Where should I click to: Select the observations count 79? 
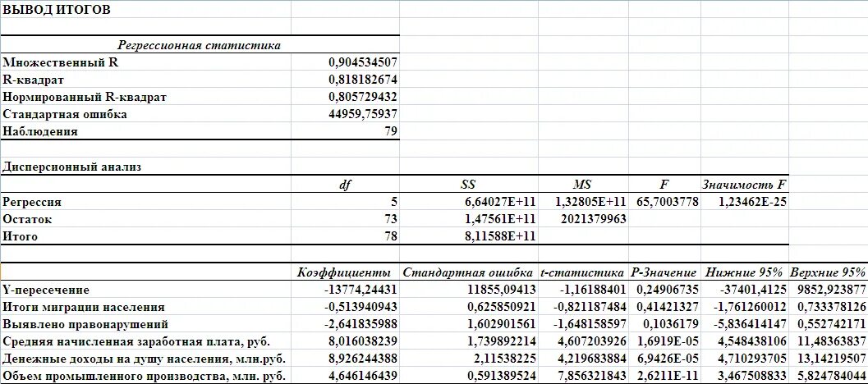(392, 131)
